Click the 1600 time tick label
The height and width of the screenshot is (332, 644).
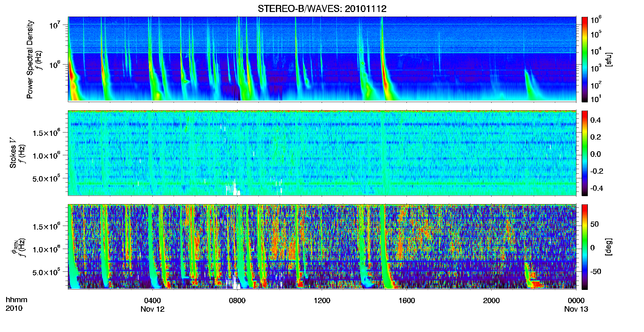pyautogui.click(x=407, y=301)
